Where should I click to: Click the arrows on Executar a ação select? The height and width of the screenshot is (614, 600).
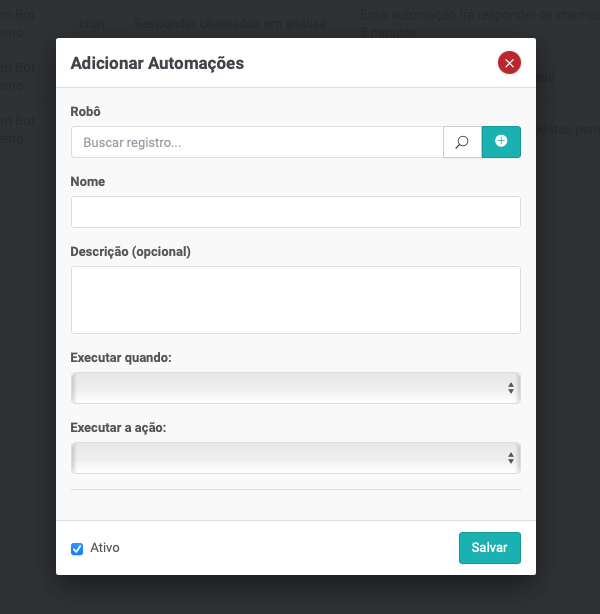(x=510, y=458)
